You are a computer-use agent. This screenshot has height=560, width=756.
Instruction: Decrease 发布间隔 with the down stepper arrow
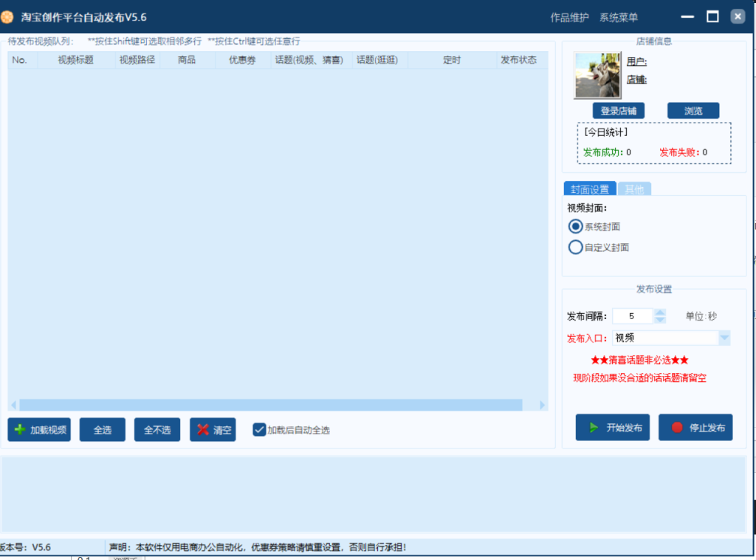point(660,320)
